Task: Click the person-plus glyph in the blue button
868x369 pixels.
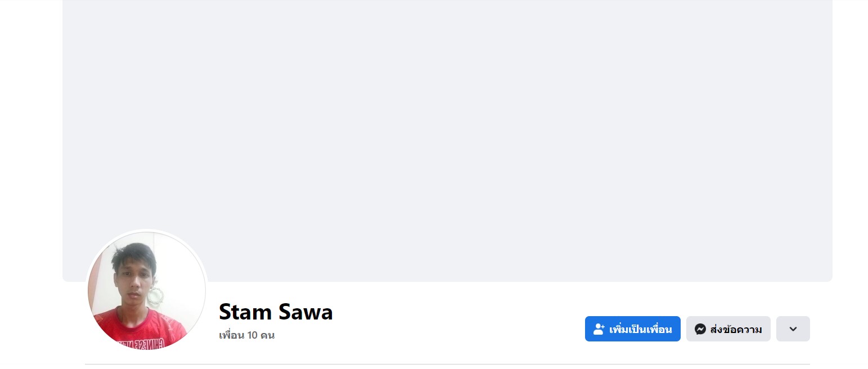Action: pos(599,329)
